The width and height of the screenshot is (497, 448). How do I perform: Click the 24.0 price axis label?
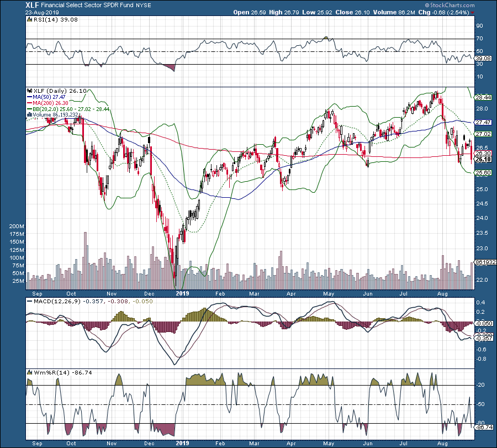click(x=482, y=218)
